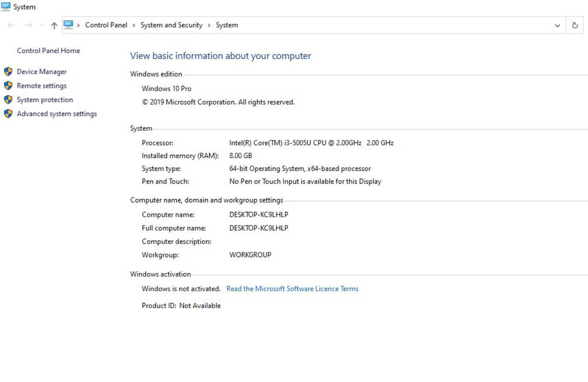
Task: Open Advanced system settings
Action: 57,114
